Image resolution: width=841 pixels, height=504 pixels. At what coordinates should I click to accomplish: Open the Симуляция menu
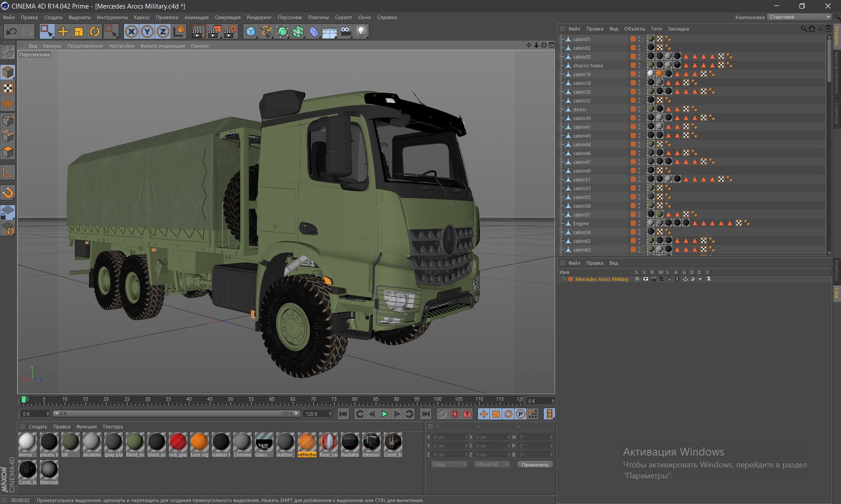(227, 17)
